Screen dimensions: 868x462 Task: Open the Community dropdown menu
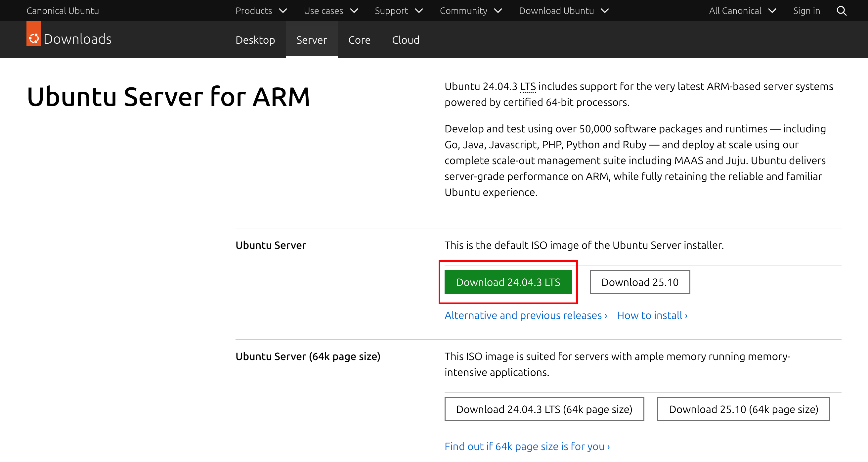(x=470, y=11)
